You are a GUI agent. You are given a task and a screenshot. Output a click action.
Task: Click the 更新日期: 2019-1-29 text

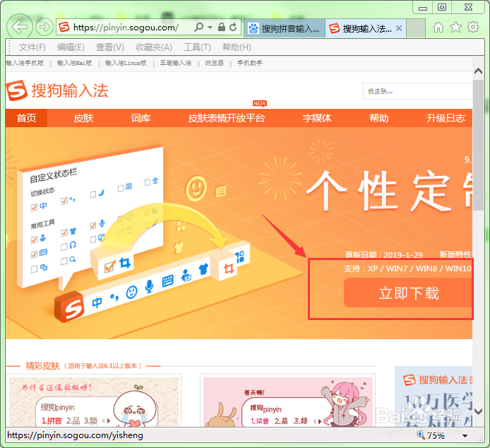(x=384, y=254)
